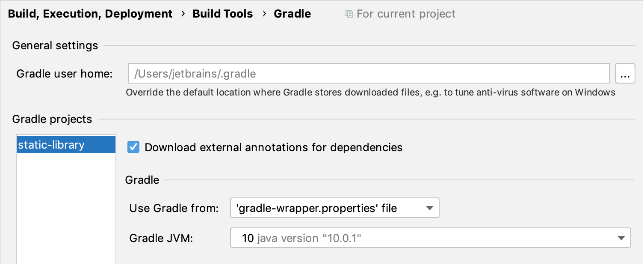Viewport: 644px width, 266px height.
Task: Click the Gradle subsection header above 'Use Gradle from'
Action: (x=142, y=180)
